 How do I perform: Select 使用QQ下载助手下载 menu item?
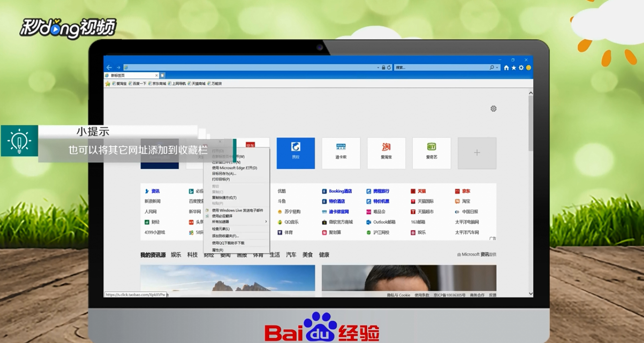click(236, 243)
